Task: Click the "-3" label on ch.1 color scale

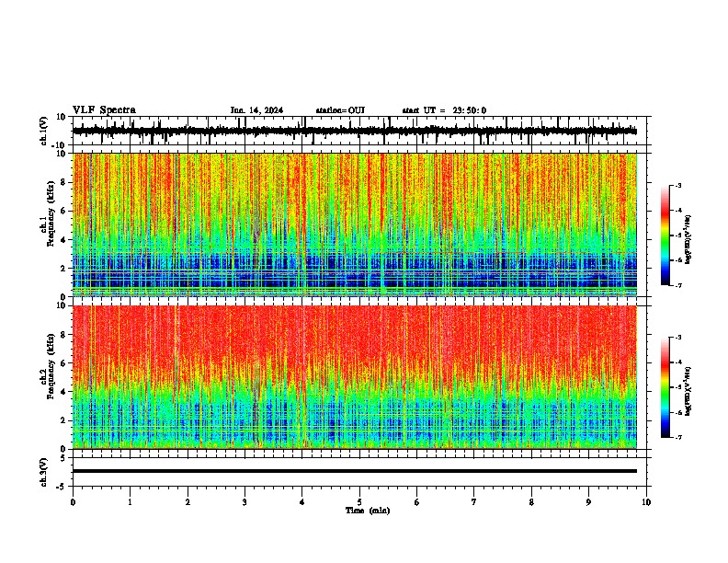Action: 677,186
